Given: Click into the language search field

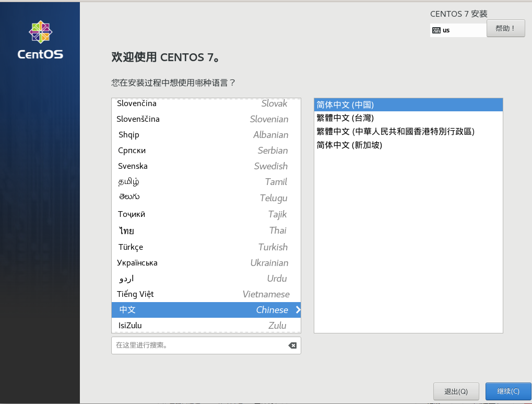Looking at the screenshot, I should click(x=206, y=345).
